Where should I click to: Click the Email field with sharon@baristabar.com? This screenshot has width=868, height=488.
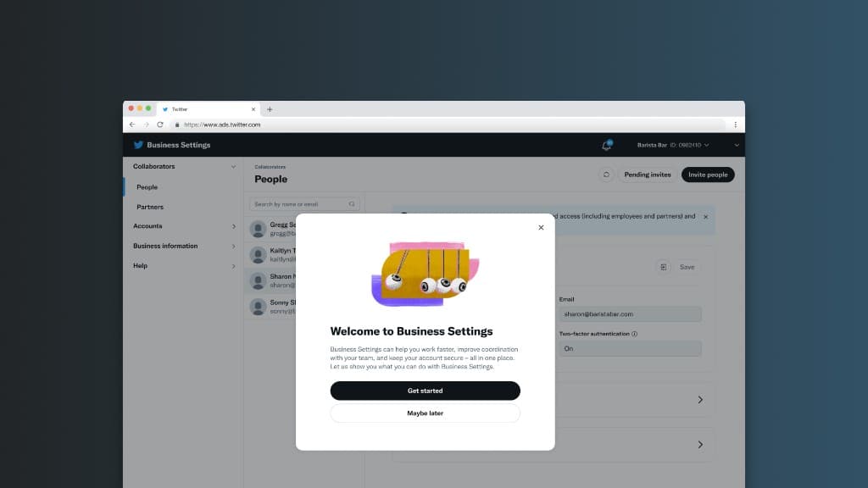(630, 314)
